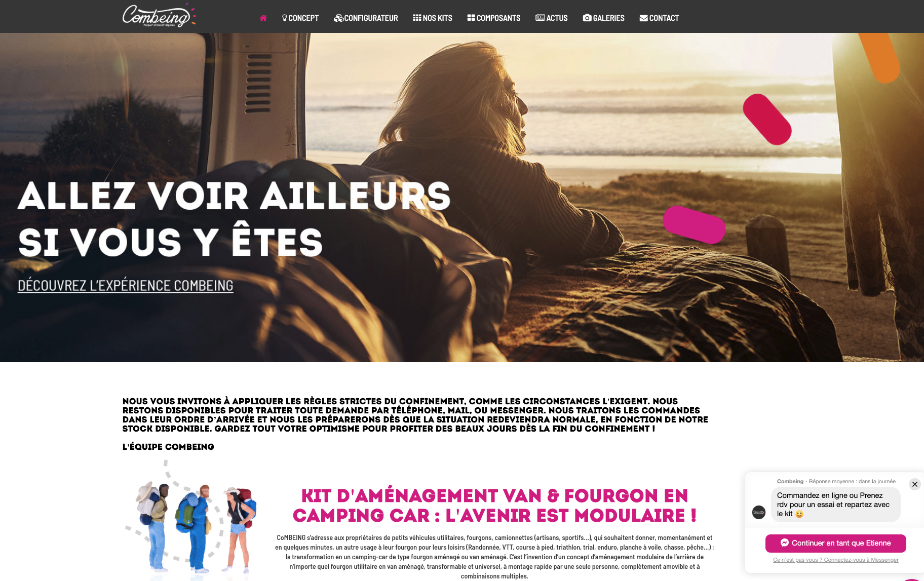The height and width of the screenshot is (581, 924).
Task: Click Connectez-vous à Messenger link
Action: point(861,560)
